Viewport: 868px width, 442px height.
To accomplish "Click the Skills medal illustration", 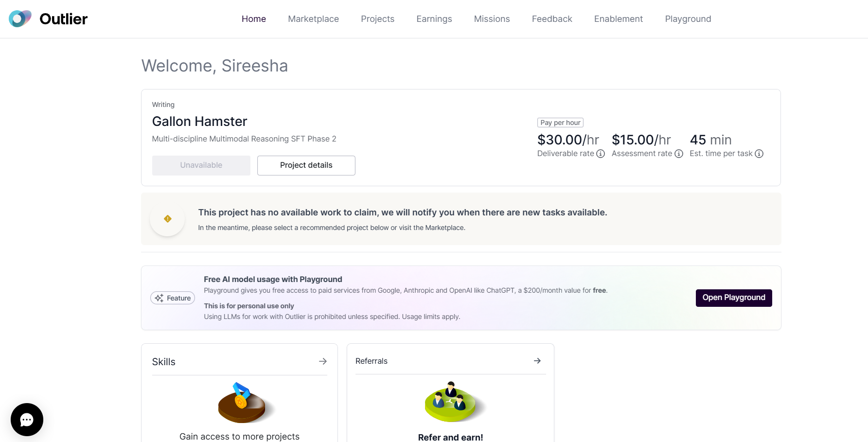I will pos(242,403).
